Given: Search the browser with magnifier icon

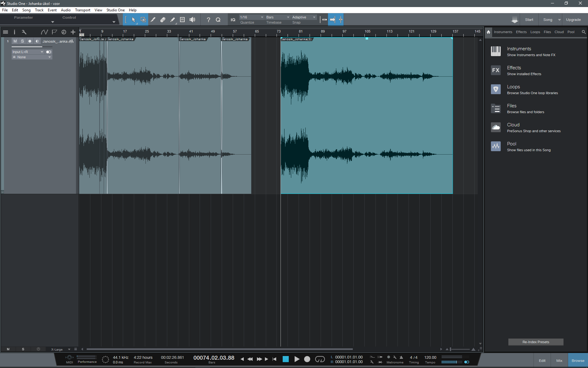Looking at the screenshot, I should point(583,32).
